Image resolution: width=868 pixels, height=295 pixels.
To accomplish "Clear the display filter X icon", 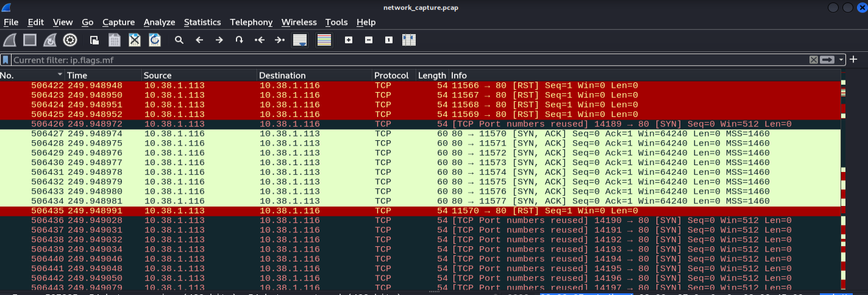I will point(813,60).
